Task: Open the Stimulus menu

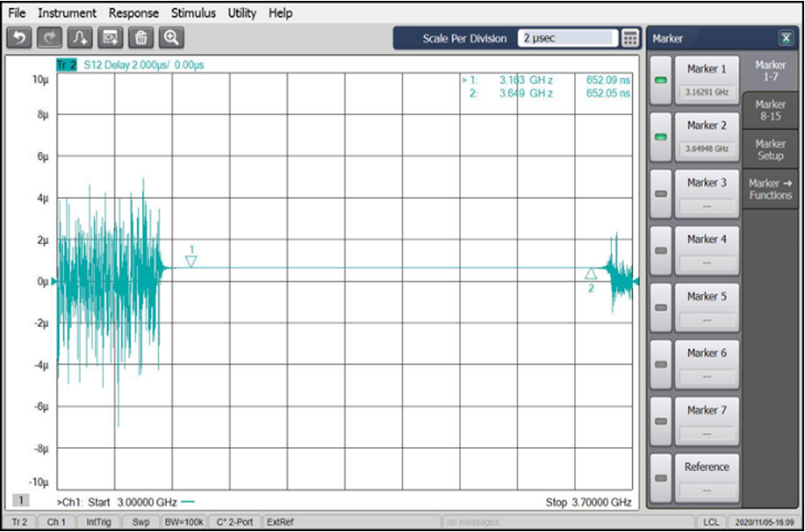Action: tap(192, 12)
